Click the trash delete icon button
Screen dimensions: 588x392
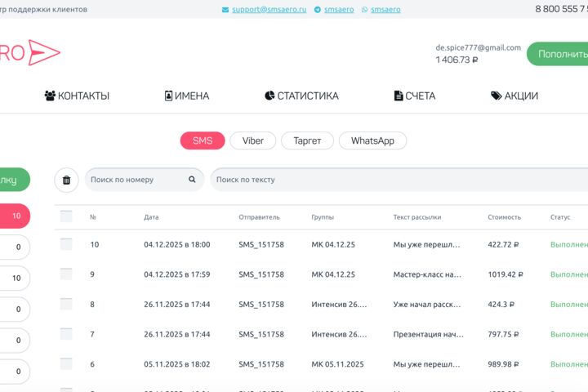tap(66, 180)
